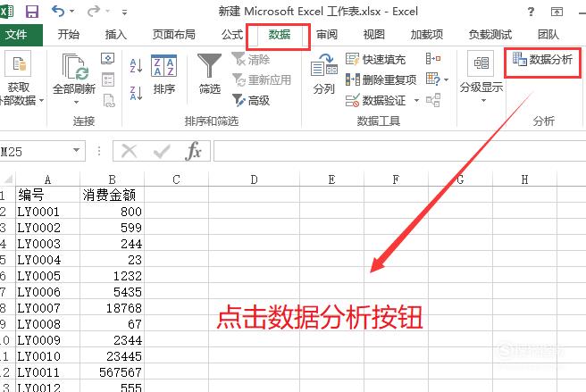The image size is (586, 392).
Task: Open the Undo history dropdown arrow
Action: click(71, 12)
